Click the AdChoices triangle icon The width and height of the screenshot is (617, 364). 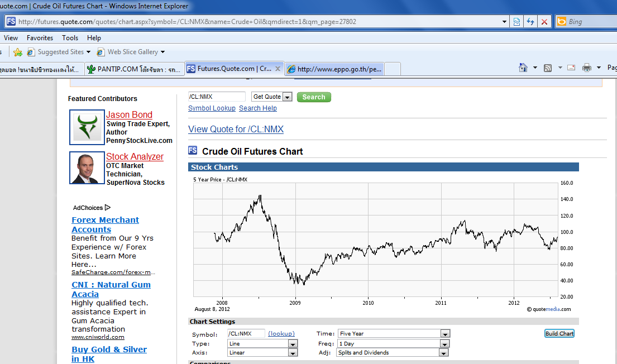coord(108,207)
